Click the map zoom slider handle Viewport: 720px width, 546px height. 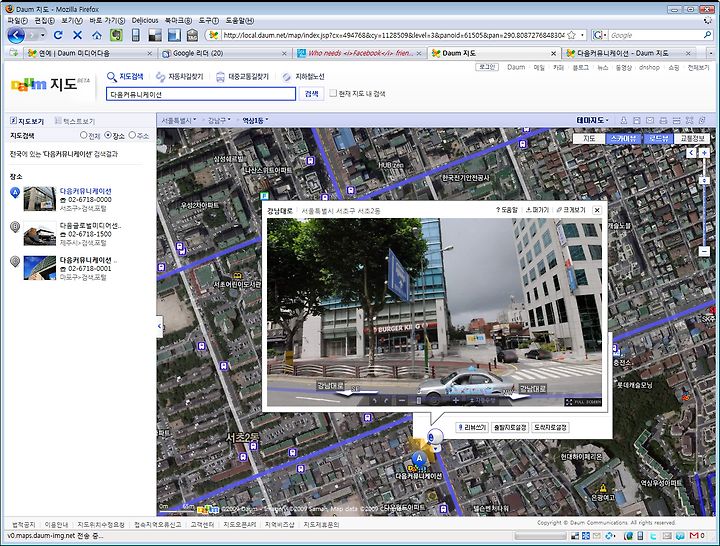(704, 180)
